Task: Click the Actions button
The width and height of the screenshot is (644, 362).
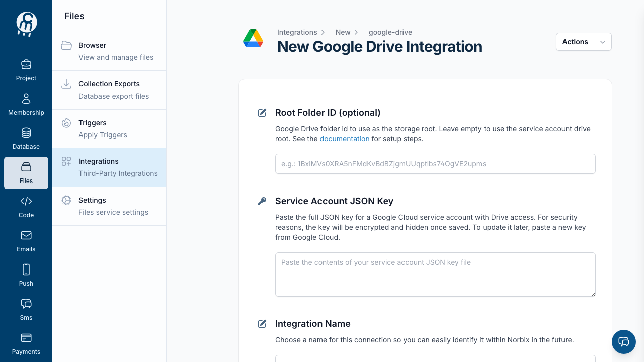Action: (575, 42)
